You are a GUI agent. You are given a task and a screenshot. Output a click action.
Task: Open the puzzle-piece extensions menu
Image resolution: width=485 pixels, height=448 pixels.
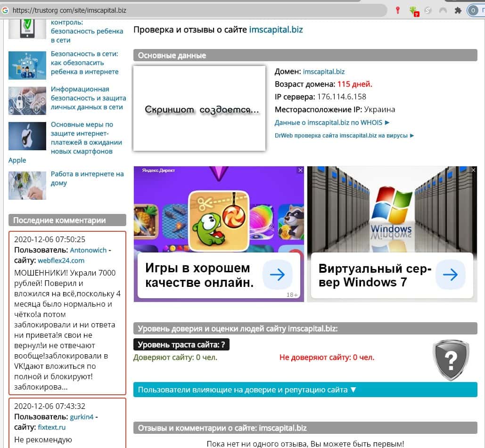(x=458, y=10)
